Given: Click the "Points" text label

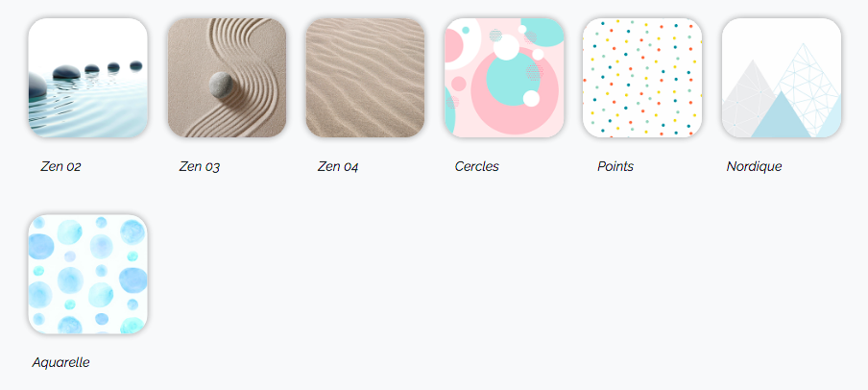Looking at the screenshot, I should (615, 166).
